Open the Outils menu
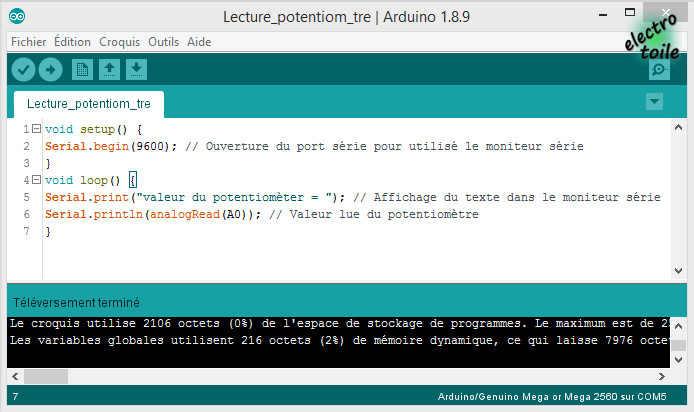Viewport: 694px width, 412px height. coord(163,42)
